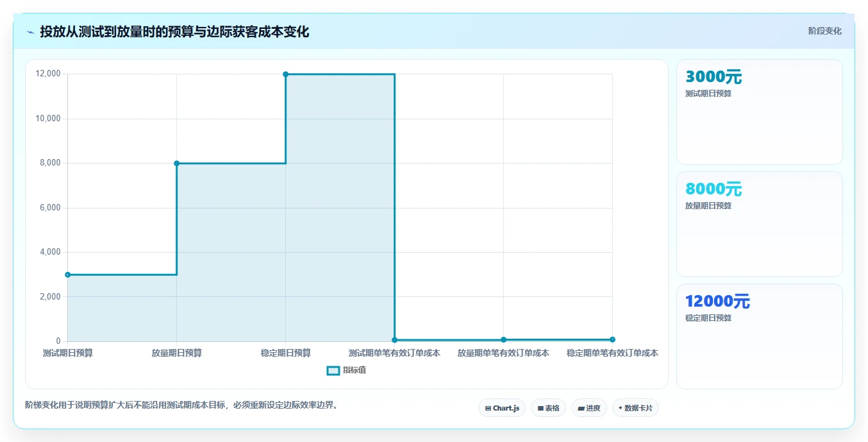The height and width of the screenshot is (442, 868).
Task: Click x-axis label 放量期单笔有效订单成本
Action: (503, 353)
